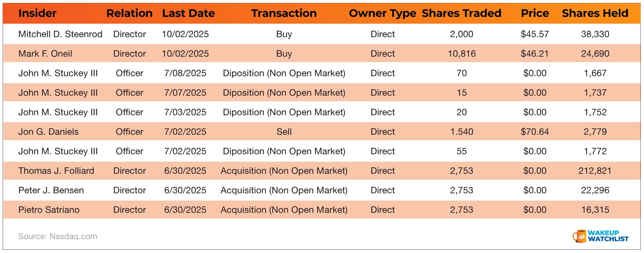Click the 212,821 shares held value
The image size is (644, 253).
(x=595, y=171)
